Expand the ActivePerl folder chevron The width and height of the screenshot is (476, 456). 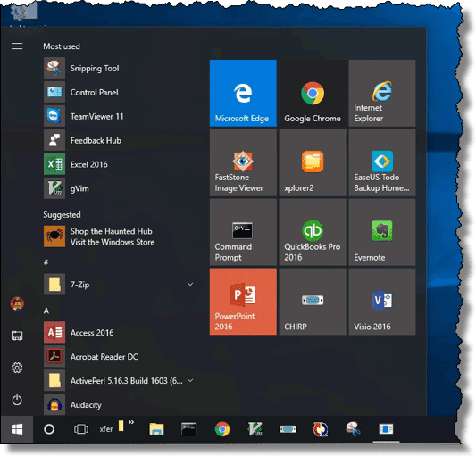coord(190,380)
